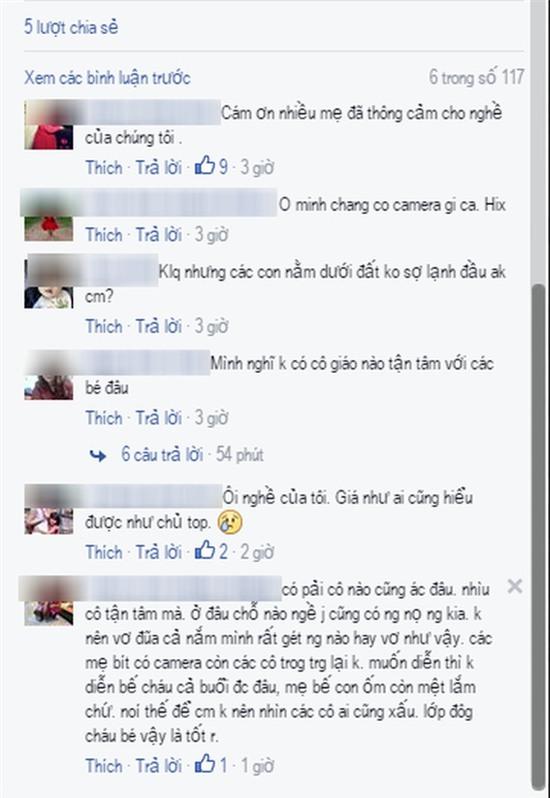Open avatar of the 'Cám ơn nhiều mẹ' commenter
Image resolution: width=550 pixels, height=798 pixels.
49,125
